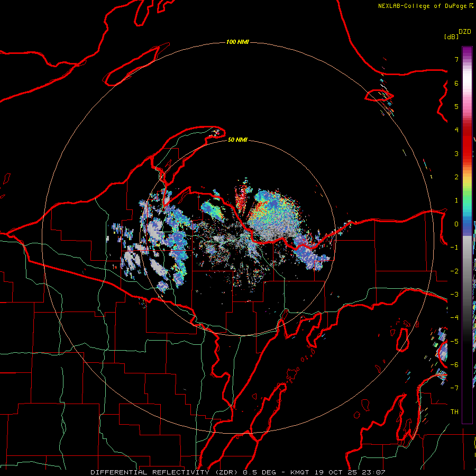Click the DZD legend title
The height and width of the screenshot is (476, 476).
(465, 32)
